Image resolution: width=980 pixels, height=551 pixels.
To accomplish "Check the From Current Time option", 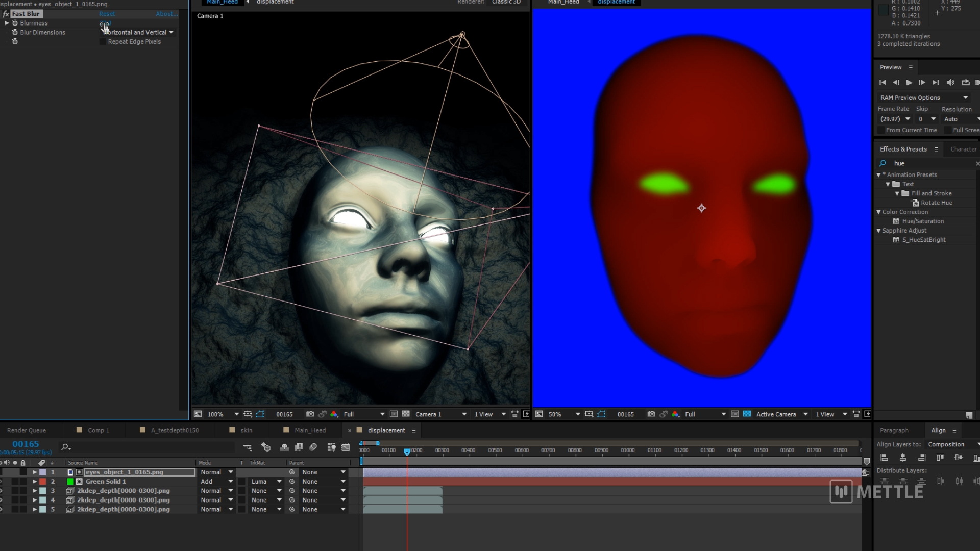I will 881,130.
